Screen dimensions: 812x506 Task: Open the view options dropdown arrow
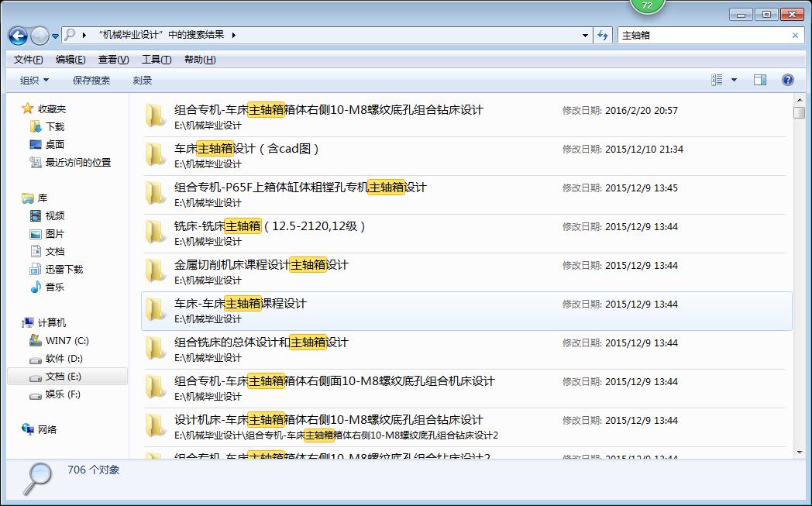coord(734,80)
